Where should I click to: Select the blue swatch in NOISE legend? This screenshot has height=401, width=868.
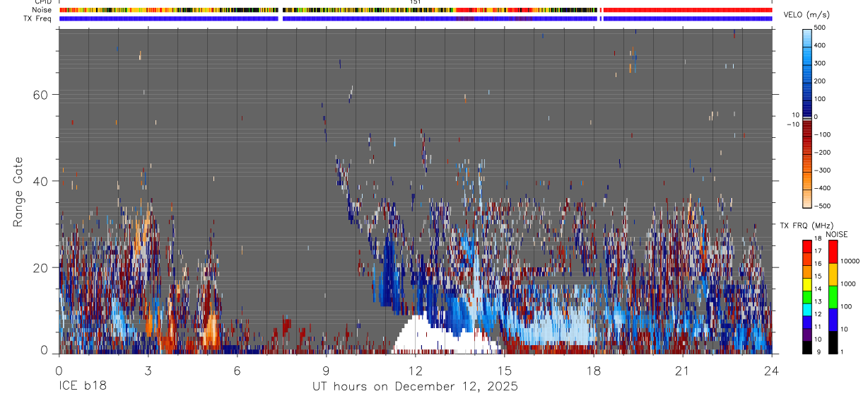pos(833,320)
